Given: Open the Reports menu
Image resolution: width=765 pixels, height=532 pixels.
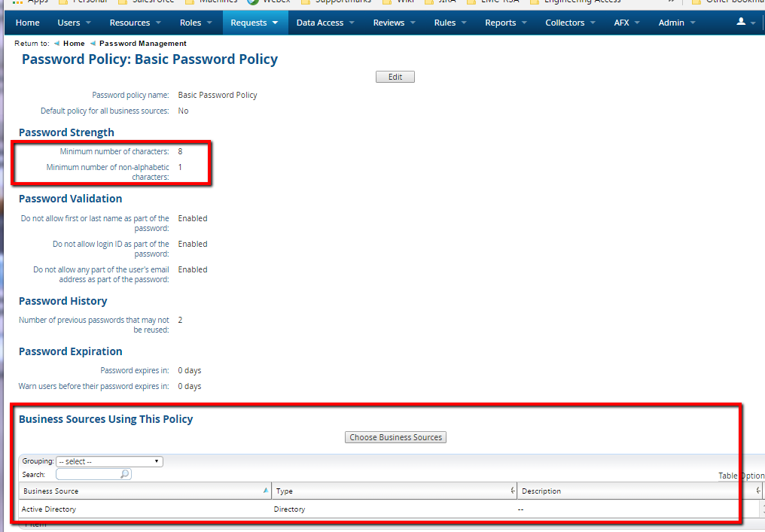Looking at the screenshot, I should 505,23.
